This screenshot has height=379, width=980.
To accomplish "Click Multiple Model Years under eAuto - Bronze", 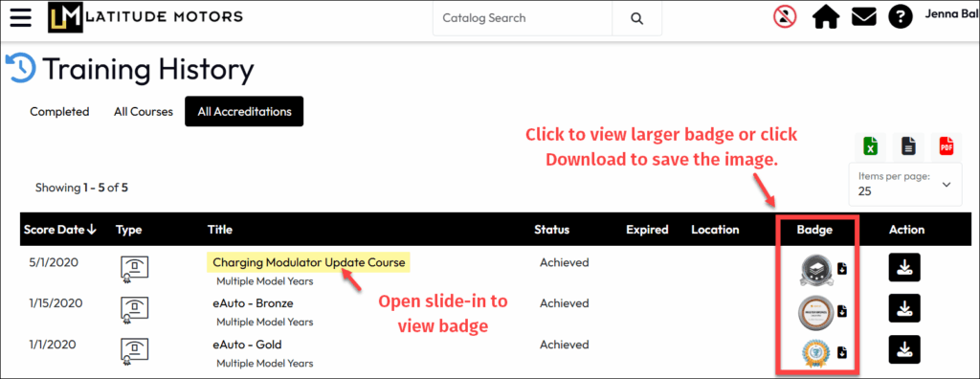I will pyautogui.click(x=265, y=323).
